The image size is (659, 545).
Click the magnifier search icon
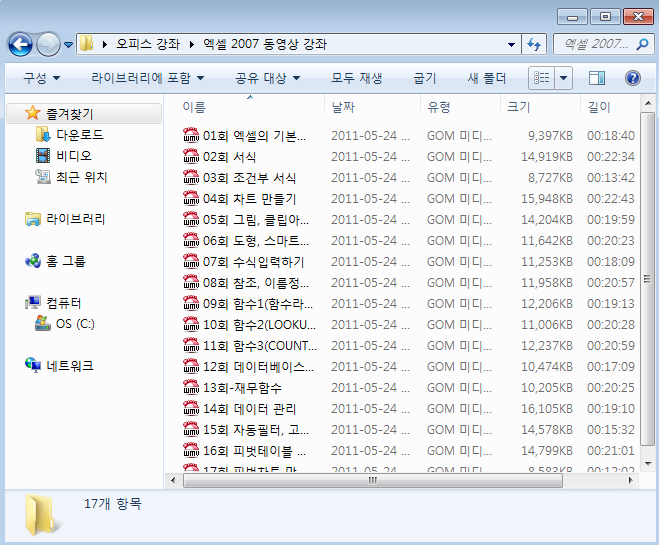[x=642, y=44]
